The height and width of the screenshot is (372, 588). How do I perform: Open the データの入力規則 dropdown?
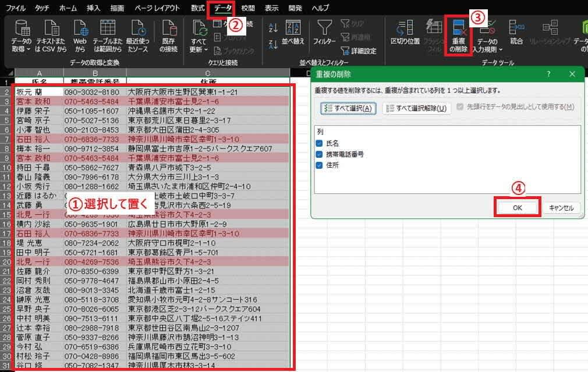point(487,49)
